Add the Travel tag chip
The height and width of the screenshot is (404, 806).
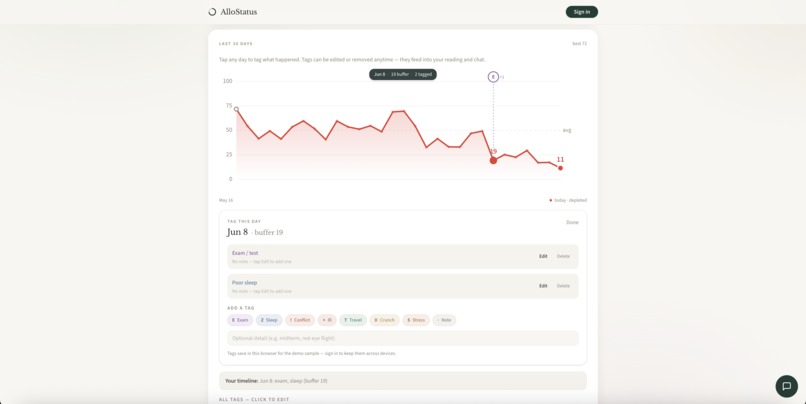[353, 320]
